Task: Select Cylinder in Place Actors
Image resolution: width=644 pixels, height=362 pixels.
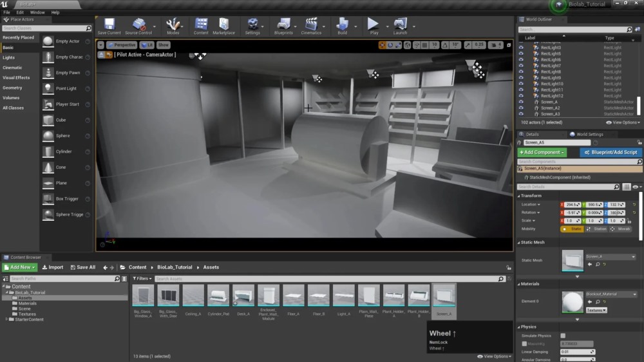Action: click(x=66, y=151)
